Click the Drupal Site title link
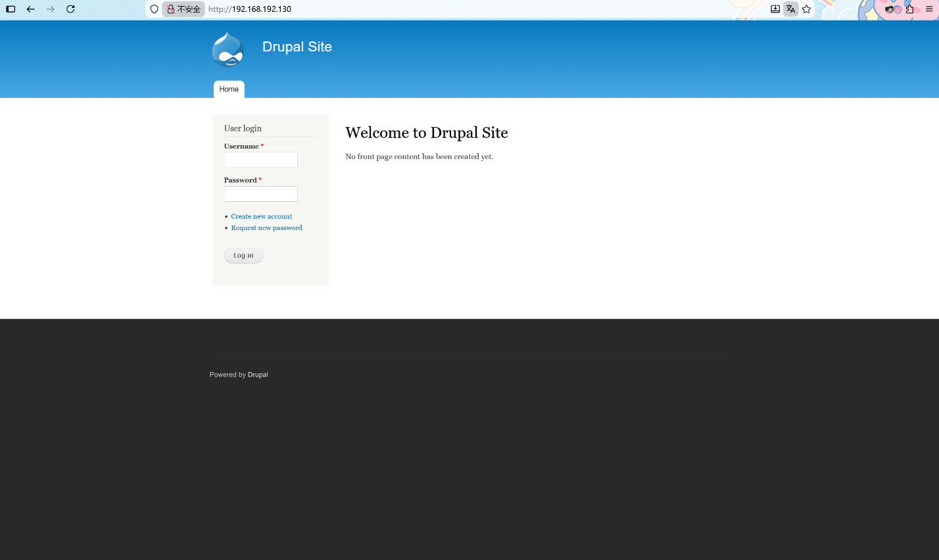Image resolution: width=939 pixels, height=560 pixels. click(297, 47)
